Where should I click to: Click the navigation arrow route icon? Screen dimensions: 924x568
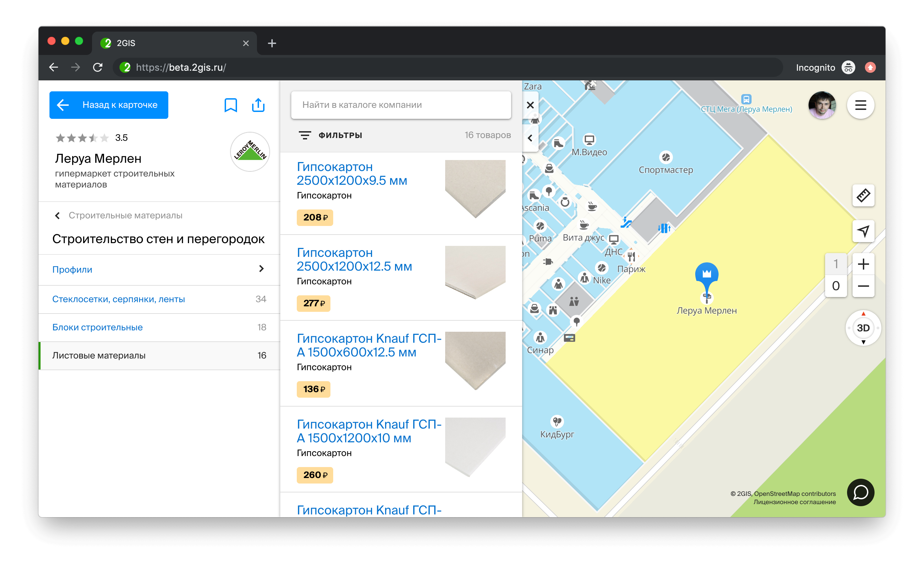[x=863, y=231]
